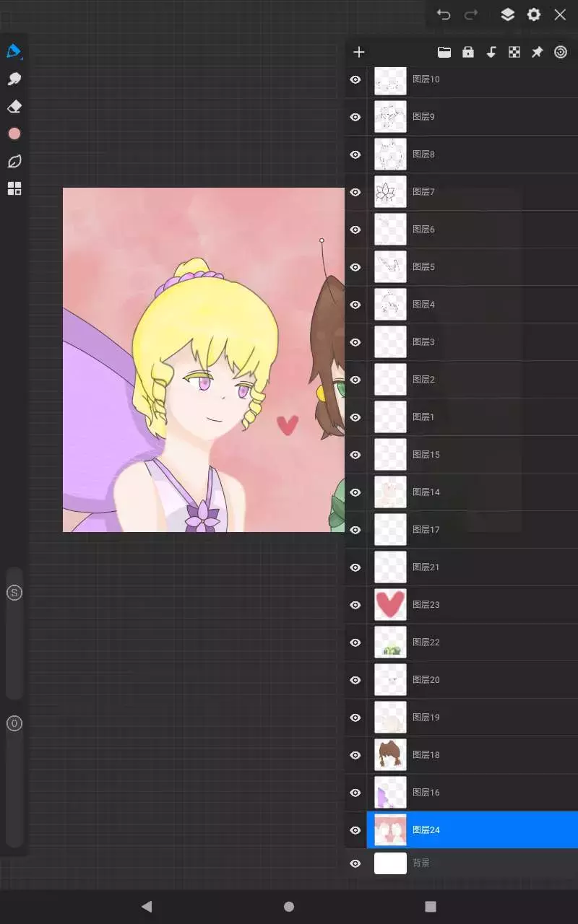This screenshot has height=924, width=578.
Task: Add a new layer with plus icon
Action: 358,52
